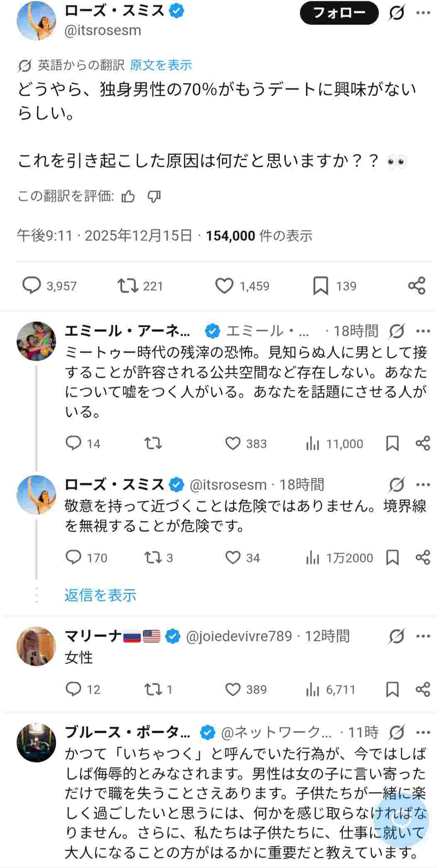Share the main post
437x868 pixels.
tap(417, 286)
